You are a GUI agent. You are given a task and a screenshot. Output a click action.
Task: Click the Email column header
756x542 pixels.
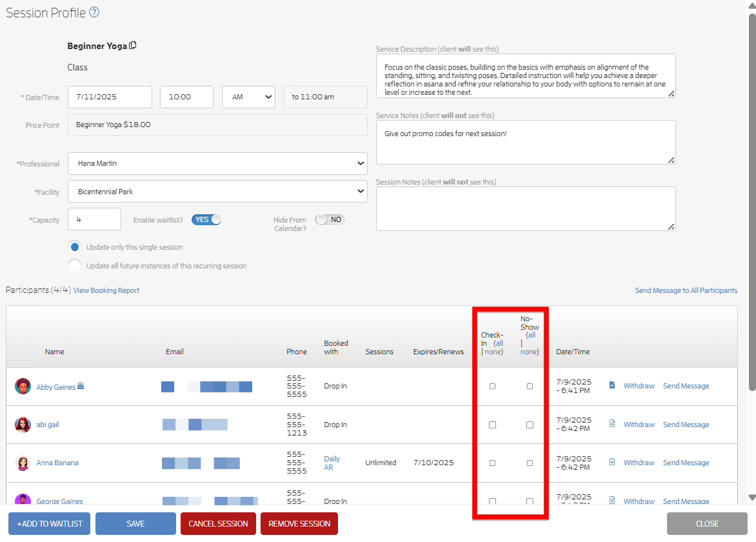pyautogui.click(x=175, y=352)
